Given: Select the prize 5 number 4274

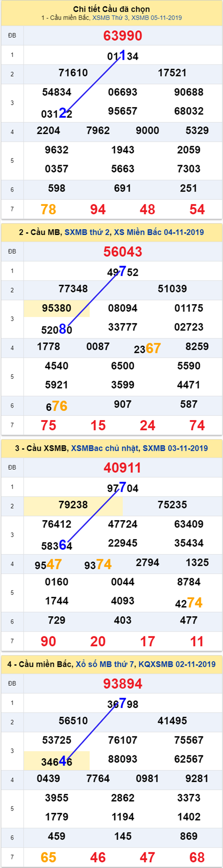Looking at the screenshot, I should [189, 603].
